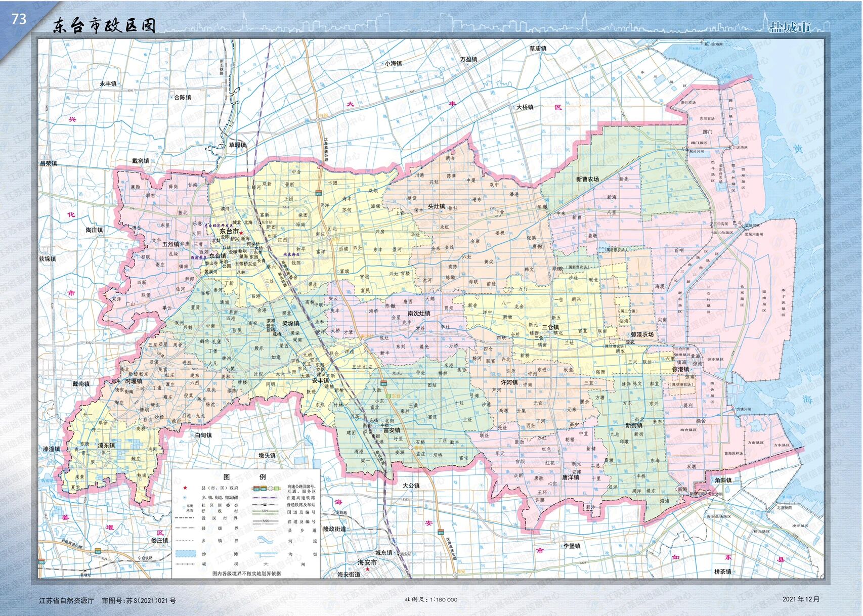Click the 五烈镇 label
The width and height of the screenshot is (863, 616).
click(171, 244)
